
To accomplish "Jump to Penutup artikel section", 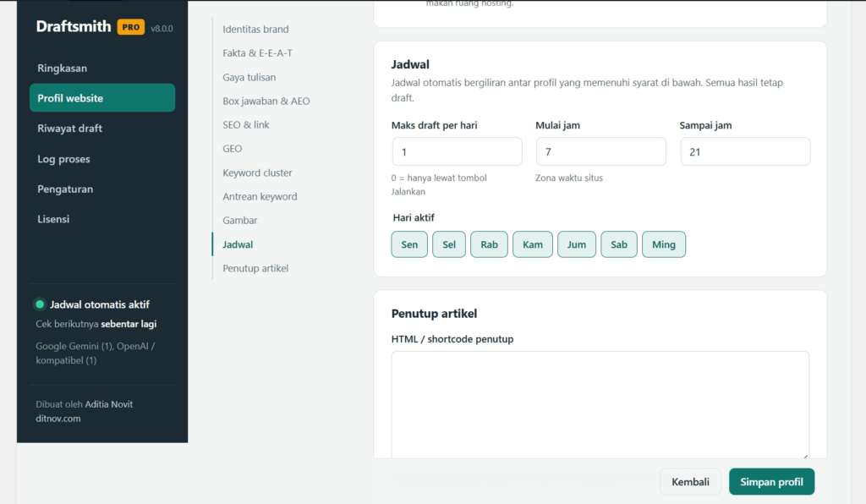I will pos(255,268).
